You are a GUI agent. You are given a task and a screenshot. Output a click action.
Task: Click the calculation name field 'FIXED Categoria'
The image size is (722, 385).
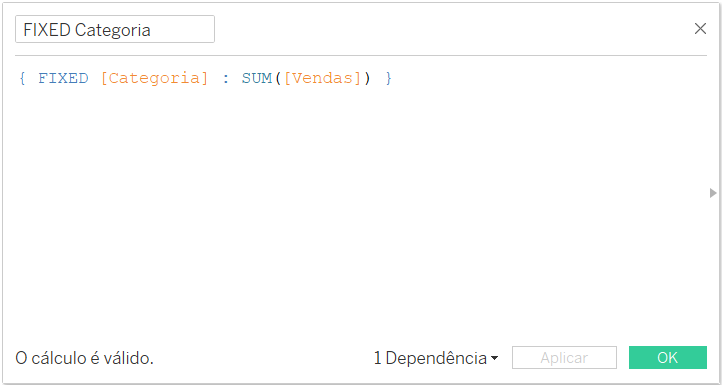[115, 29]
